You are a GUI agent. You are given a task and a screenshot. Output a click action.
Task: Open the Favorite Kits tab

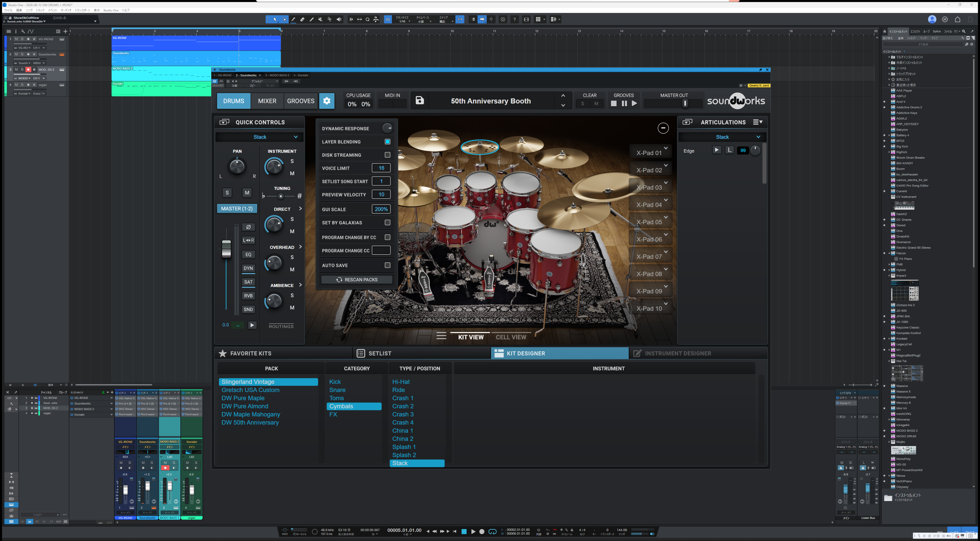coord(283,353)
